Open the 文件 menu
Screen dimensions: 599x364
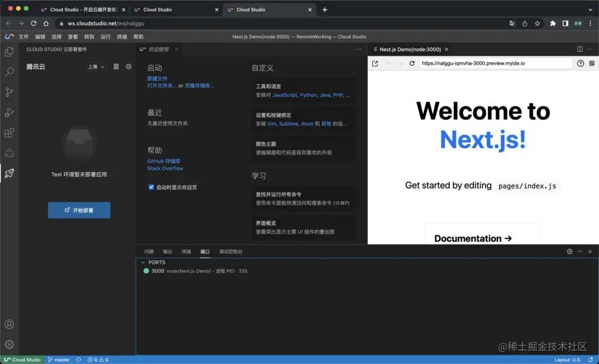(24, 37)
